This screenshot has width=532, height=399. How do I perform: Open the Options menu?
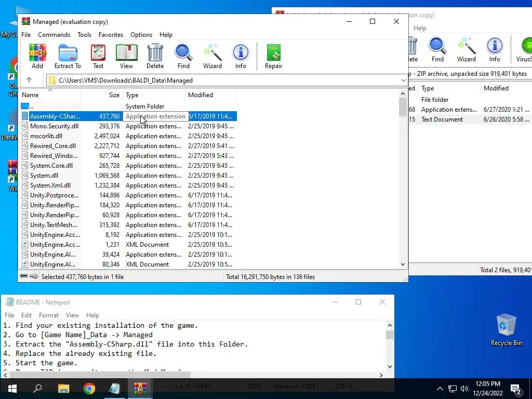pyautogui.click(x=141, y=35)
